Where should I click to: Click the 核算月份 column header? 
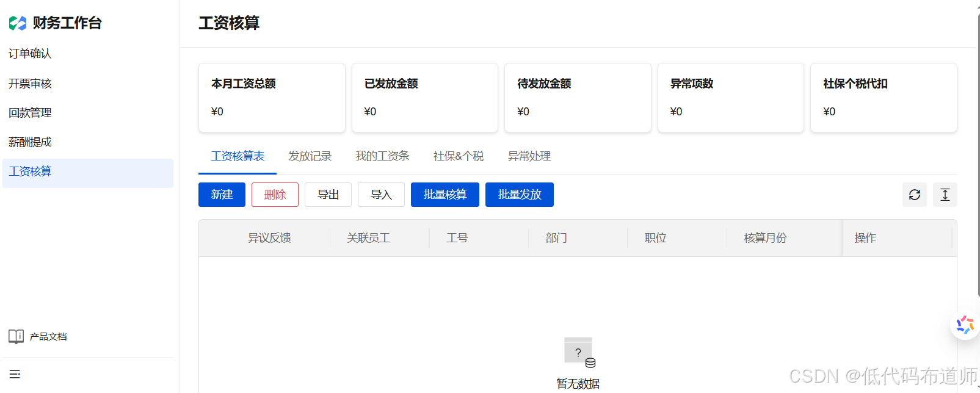coord(765,238)
